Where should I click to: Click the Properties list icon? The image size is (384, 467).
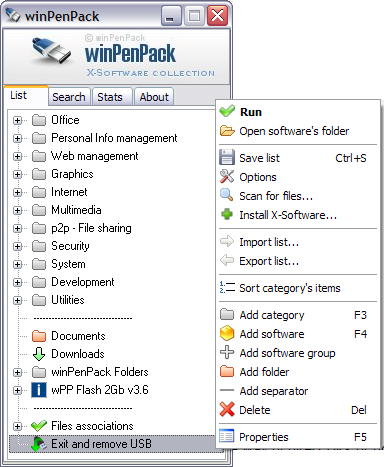point(227,436)
